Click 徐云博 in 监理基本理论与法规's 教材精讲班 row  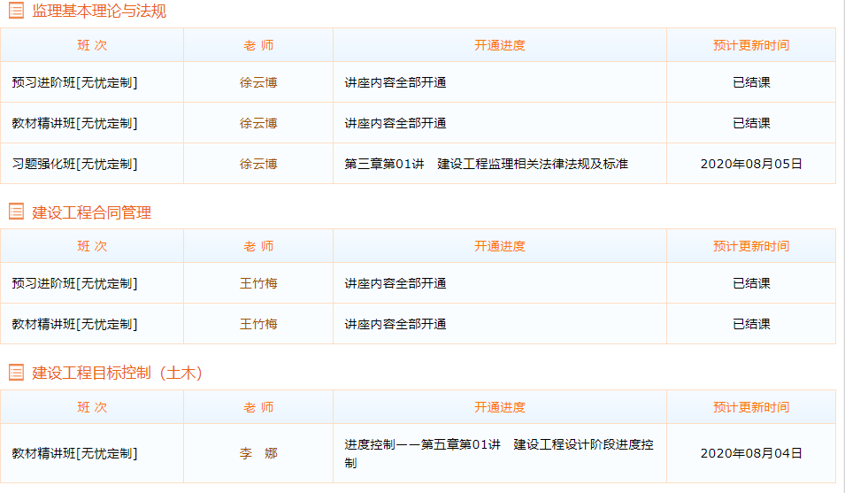258,123
